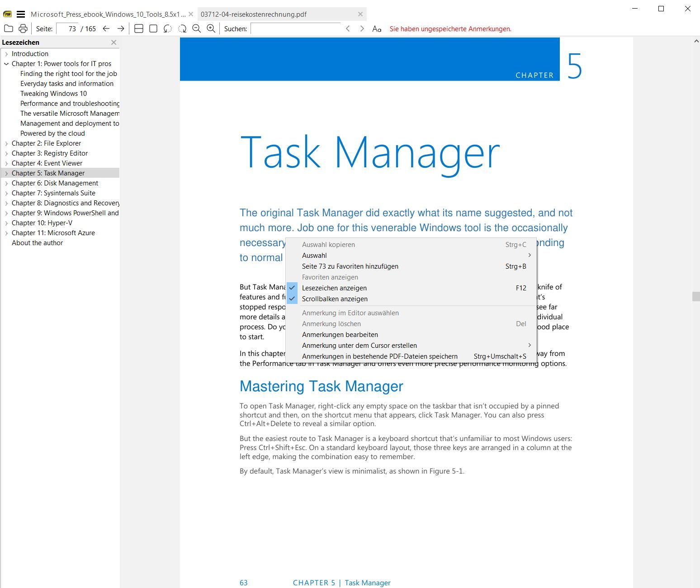This screenshot has width=700, height=588.
Task: Toggle Scrollbalken anzeigen checkmark
Action: click(292, 299)
